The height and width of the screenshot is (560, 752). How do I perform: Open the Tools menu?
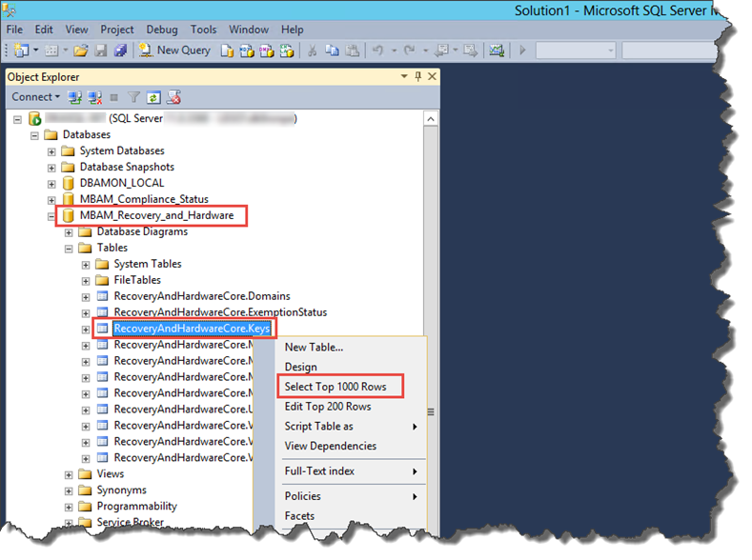tap(204, 30)
